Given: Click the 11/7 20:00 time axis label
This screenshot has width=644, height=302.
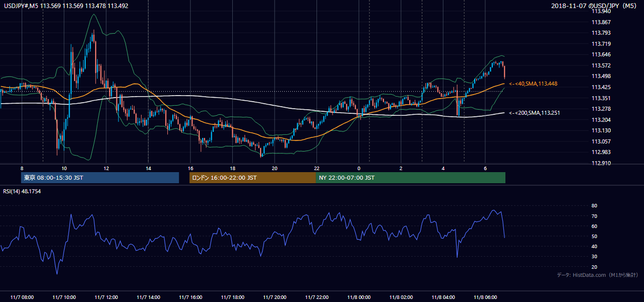Looking at the screenshot, I should tap(274, 297).
